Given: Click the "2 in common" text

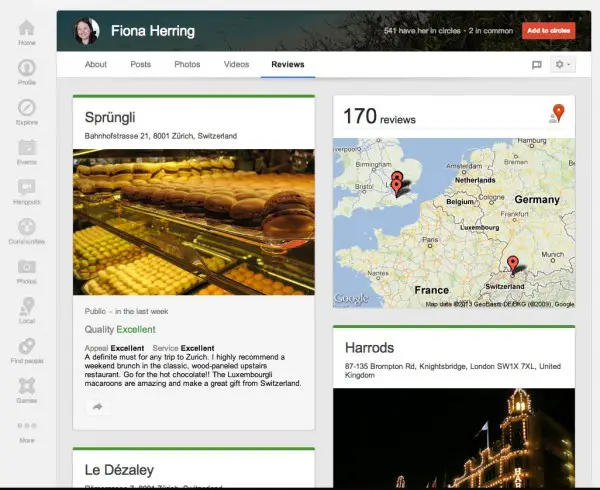Looking at the screenshot, I should 491,31.
